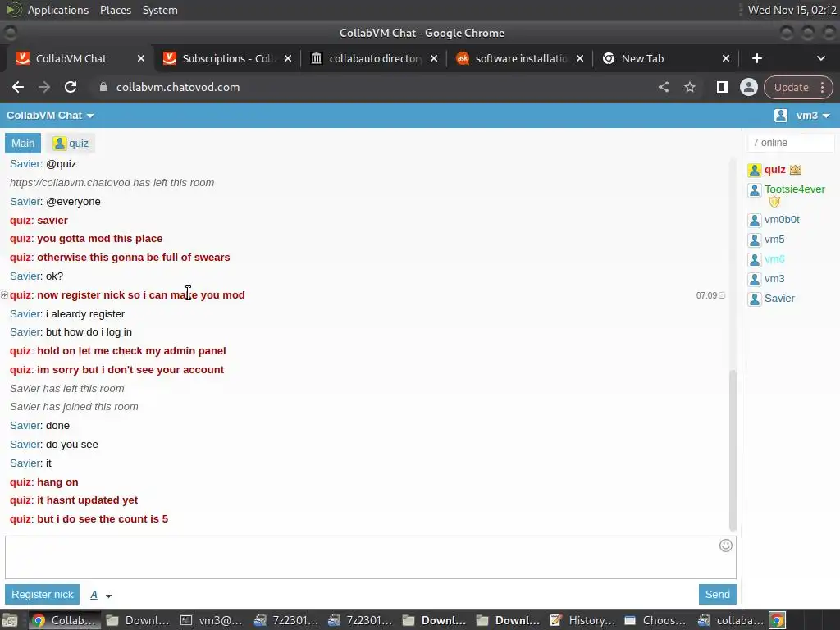Click the collaba... taskbar window
This screenshot has height=630, width=840.
(x=731, y=620)
